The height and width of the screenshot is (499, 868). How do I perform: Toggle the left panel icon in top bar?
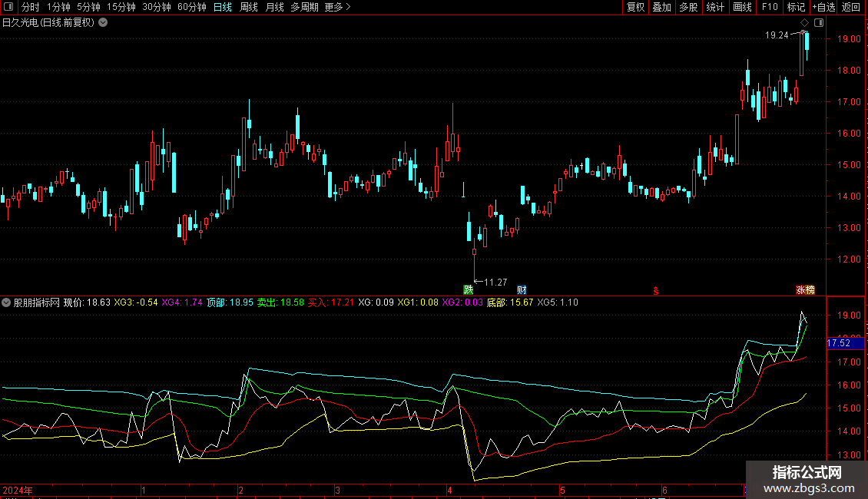(x=8, y=7)
